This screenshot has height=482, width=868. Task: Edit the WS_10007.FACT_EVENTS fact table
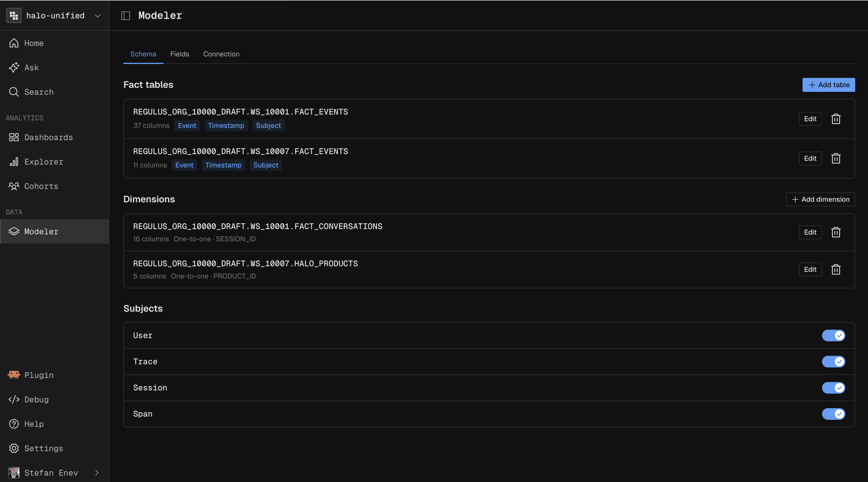(x=810, y=158)
